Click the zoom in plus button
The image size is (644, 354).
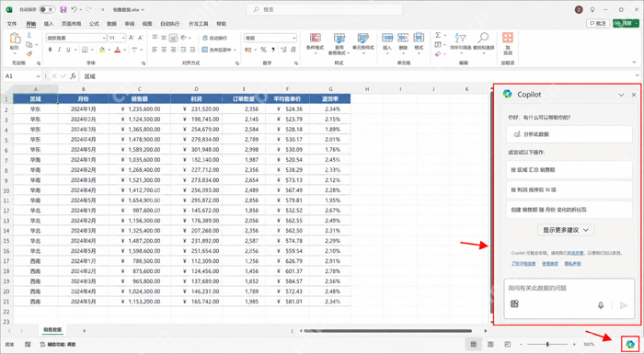pyautogui.click(x=574, y=344)
